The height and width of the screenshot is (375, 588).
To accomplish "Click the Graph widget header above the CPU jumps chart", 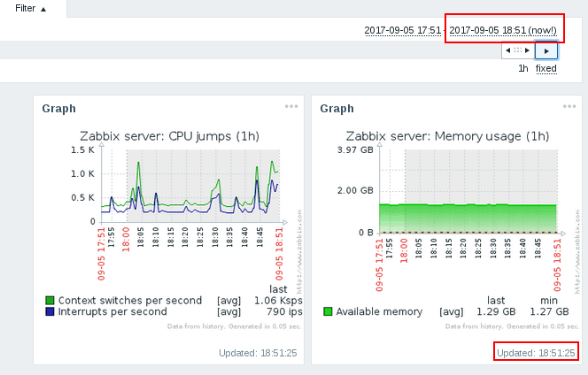I will (58, 109).
